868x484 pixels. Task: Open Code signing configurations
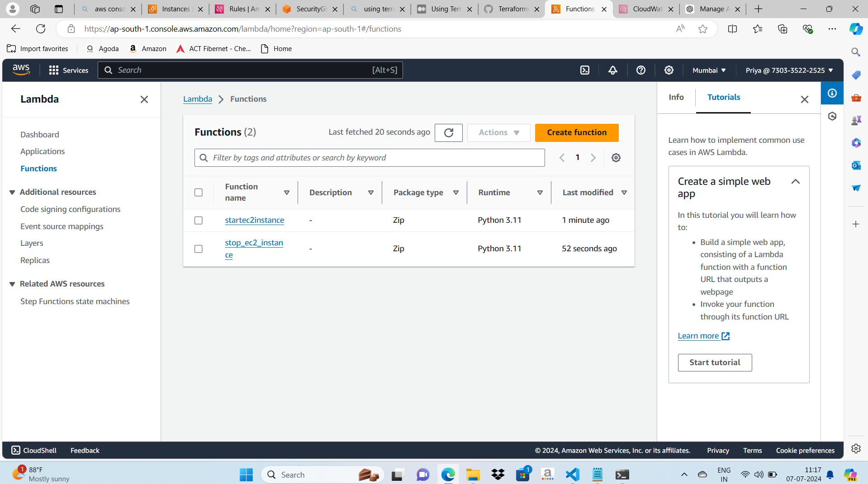click(x=71, y=209)
